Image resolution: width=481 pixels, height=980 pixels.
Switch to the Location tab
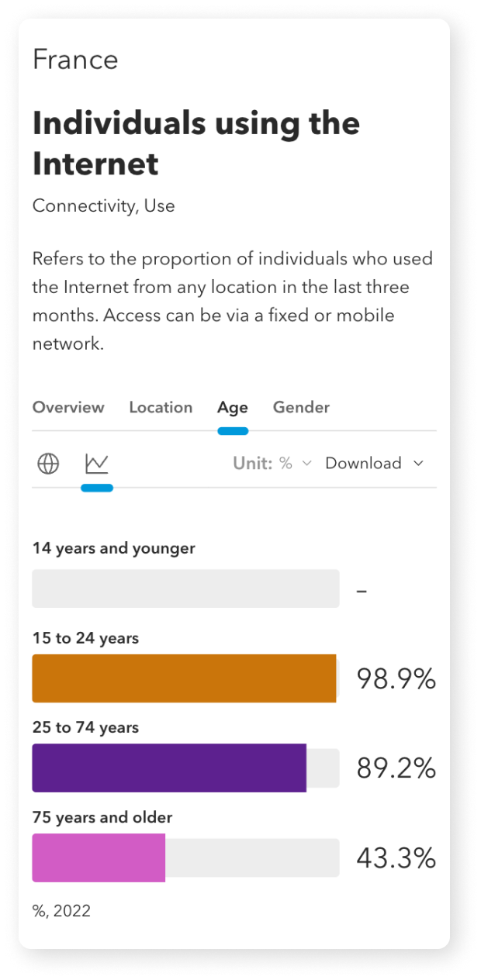tap(161, 408)
